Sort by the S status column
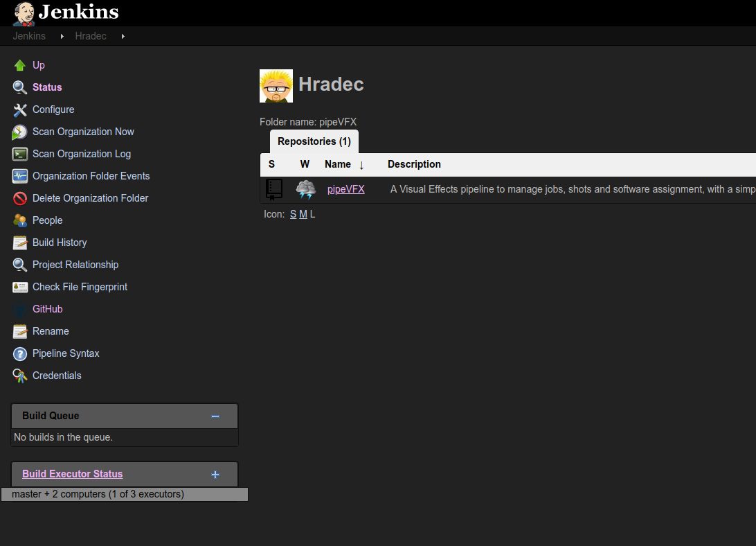 [x=271, y=165]
